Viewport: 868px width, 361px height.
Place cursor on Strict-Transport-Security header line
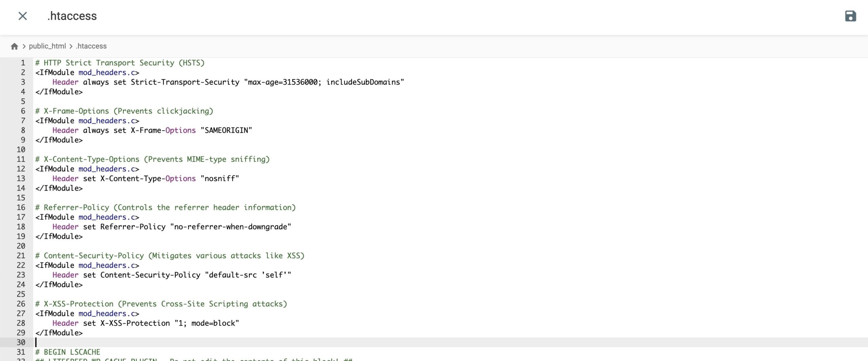coord(185,82)
